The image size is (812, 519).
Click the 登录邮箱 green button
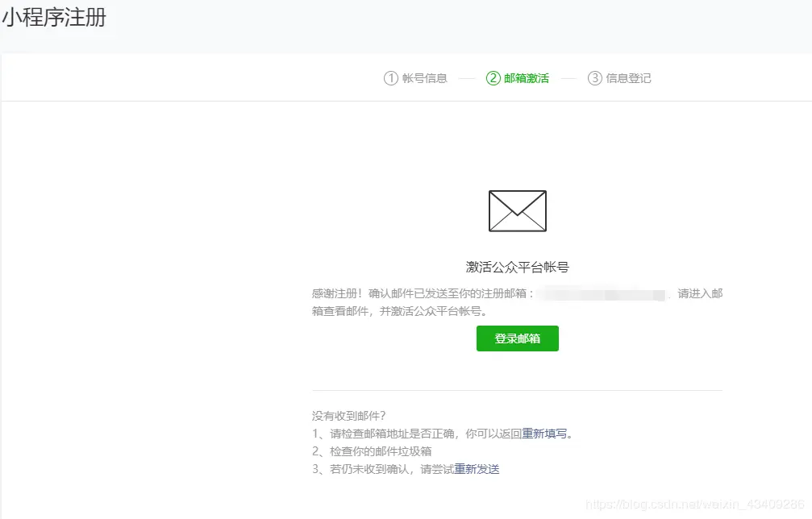[x=517, y=338]
